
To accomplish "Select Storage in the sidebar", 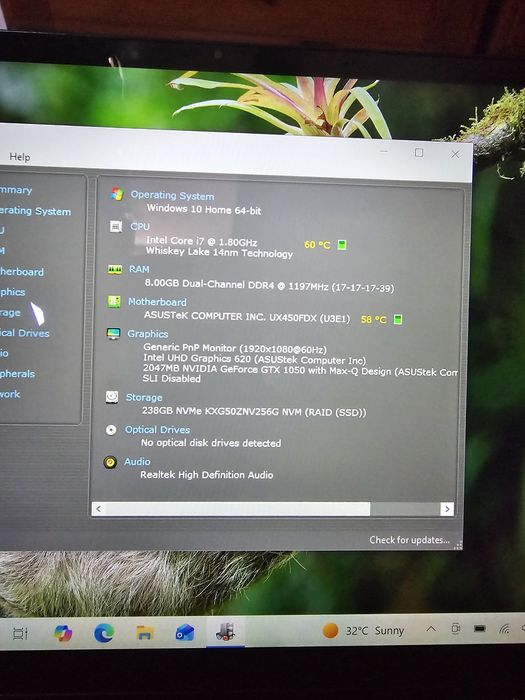I will [10, 312].
